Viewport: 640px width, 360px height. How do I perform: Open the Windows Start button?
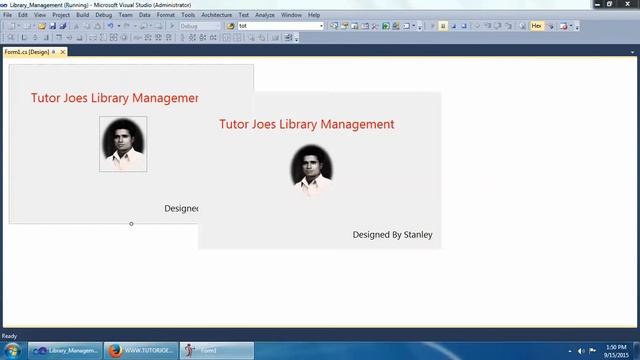click(x=12, y=351)
